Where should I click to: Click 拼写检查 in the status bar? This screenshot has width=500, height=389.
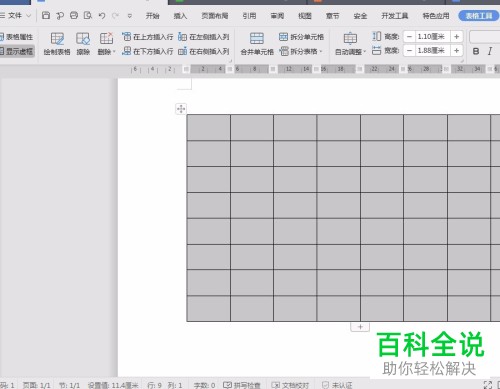tap(242, 385)
